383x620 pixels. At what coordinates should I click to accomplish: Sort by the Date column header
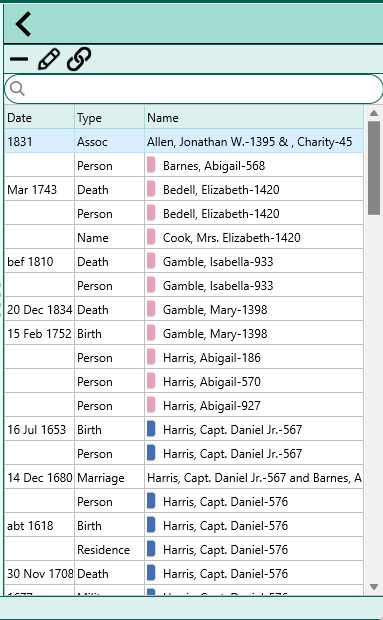tap(39, 117)
